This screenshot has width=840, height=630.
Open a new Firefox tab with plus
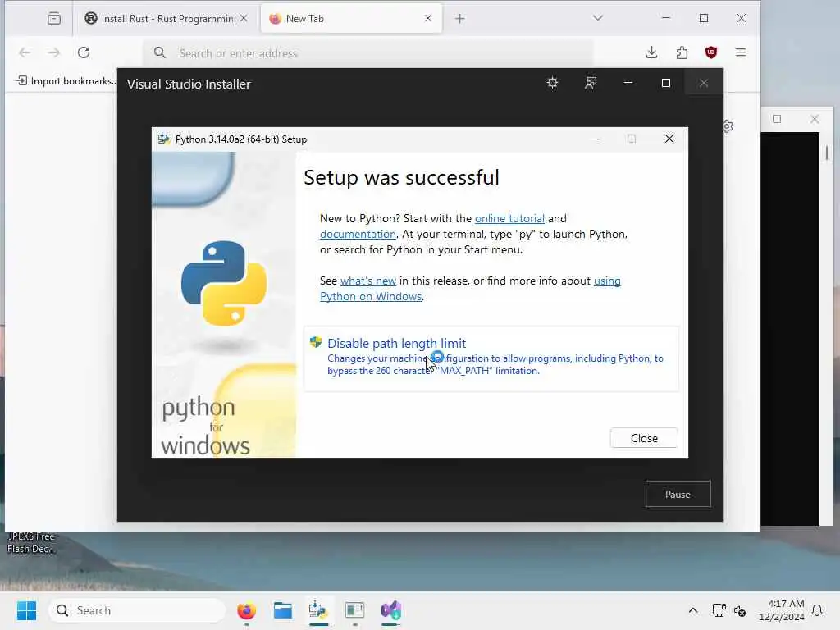(x=459, y=19)
